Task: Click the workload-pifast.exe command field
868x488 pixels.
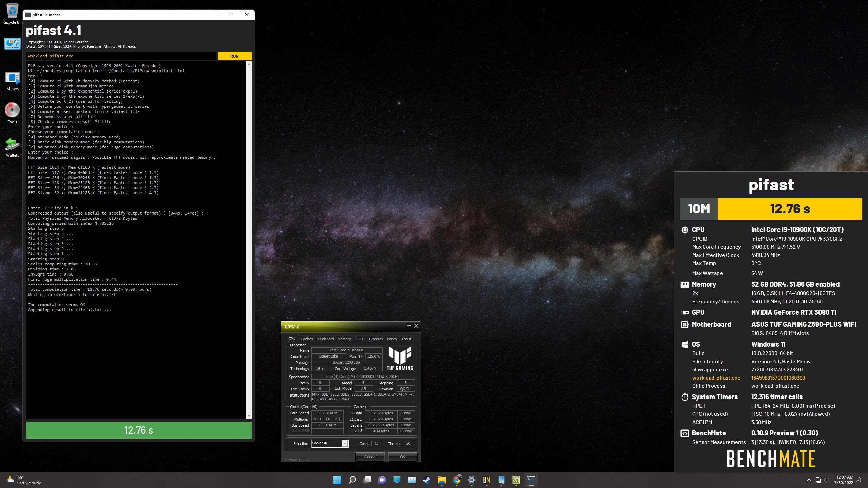Action: (x=121, y=56)
